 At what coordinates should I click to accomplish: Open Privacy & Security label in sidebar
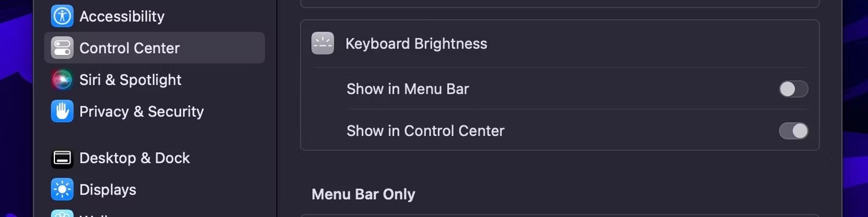[142, 112]
